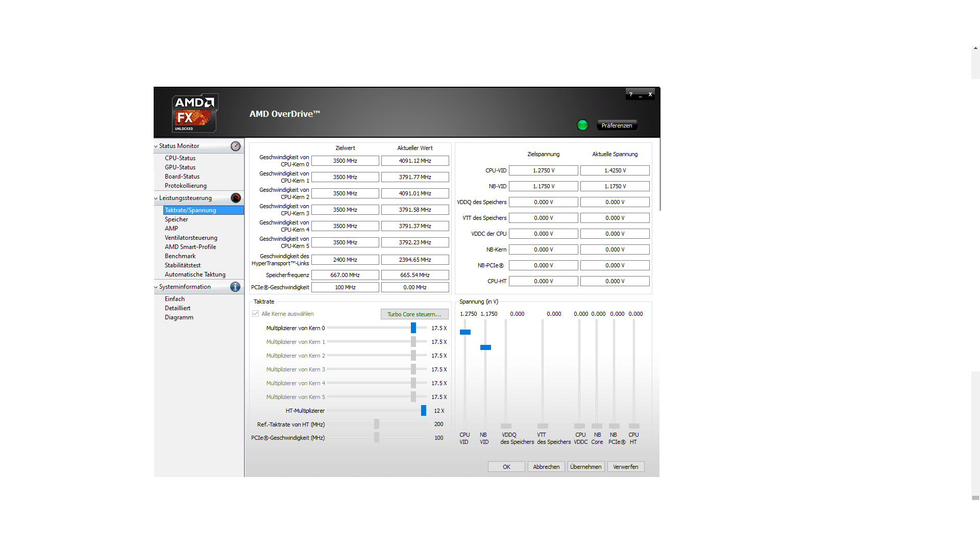980x551 pixels.
Task: Click the green status indicator light
Action: (582, 125)
